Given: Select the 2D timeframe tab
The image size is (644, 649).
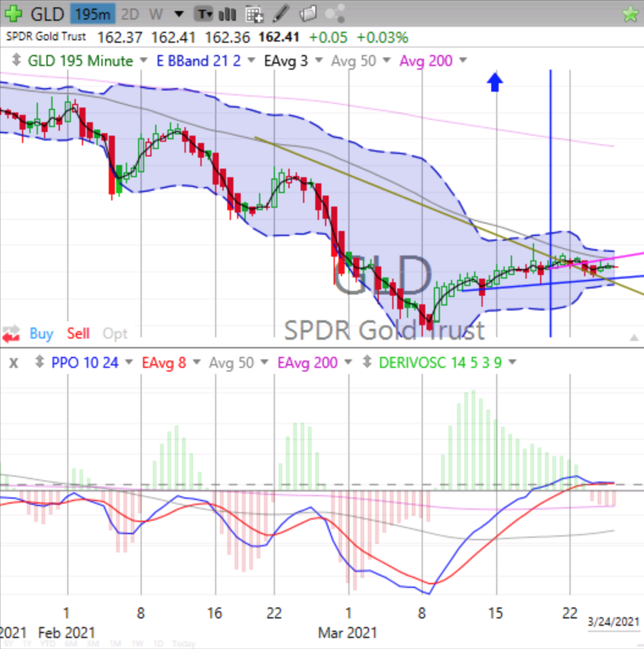Looking at the screenshot, I should (x=130, y=13).
